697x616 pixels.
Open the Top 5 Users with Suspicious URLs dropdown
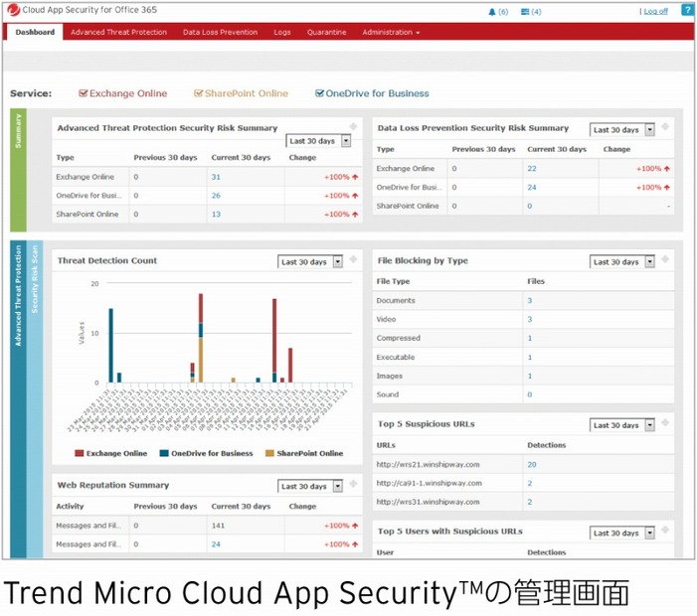click(622, 533)
